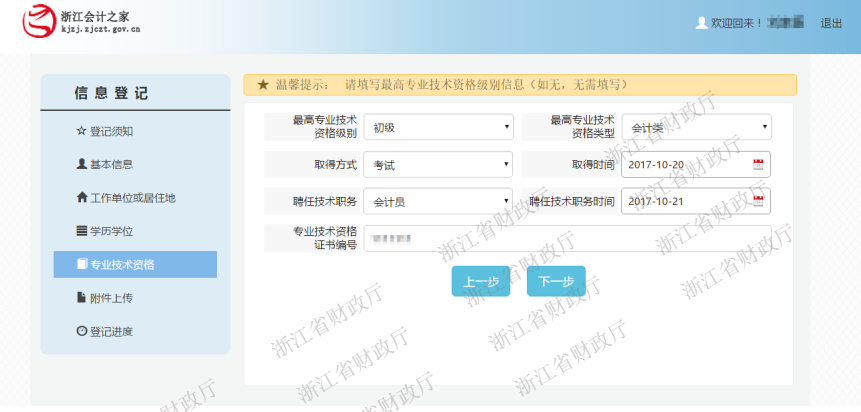Click the star icon in 温馨提示 banner

coord(262,85)
